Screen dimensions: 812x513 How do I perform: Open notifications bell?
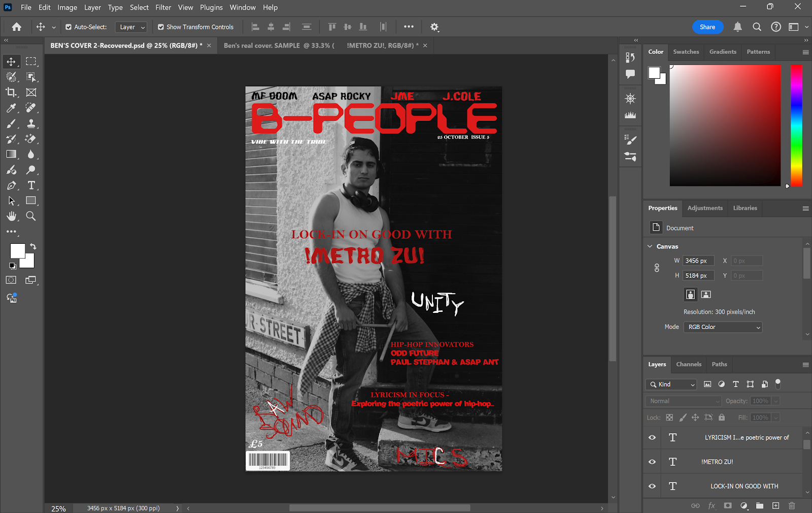pos(738,27)
